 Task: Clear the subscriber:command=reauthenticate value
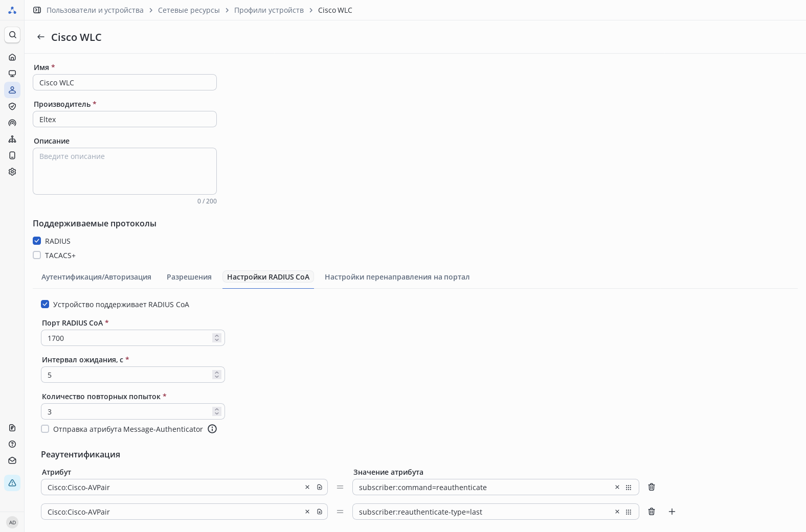tap(617, 487)
